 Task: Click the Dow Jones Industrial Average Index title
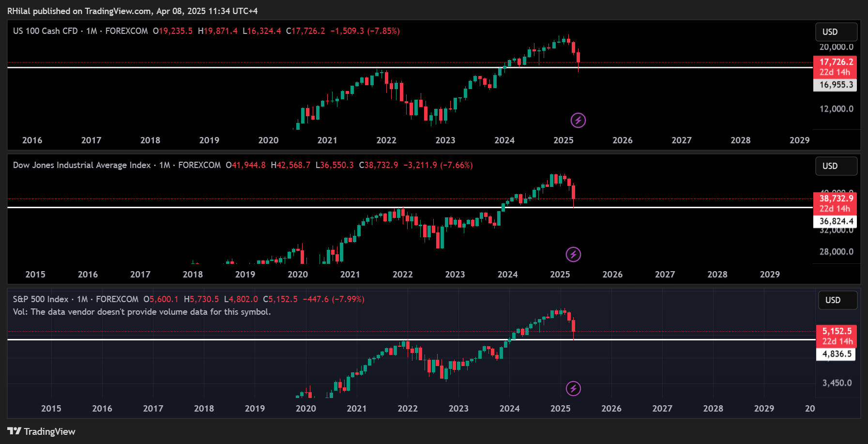coord(82,165)
